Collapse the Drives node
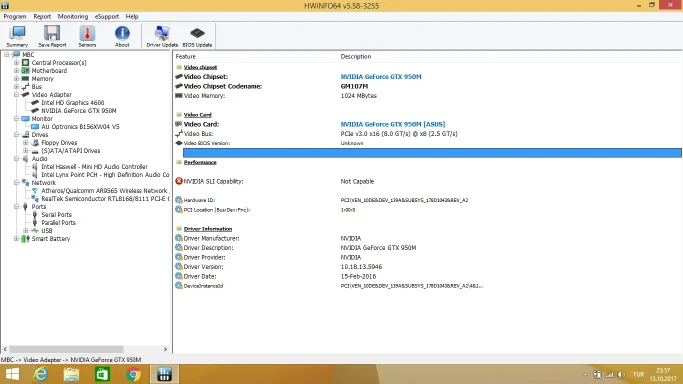Viewport: 683px width, 384px height. [16, 135]
